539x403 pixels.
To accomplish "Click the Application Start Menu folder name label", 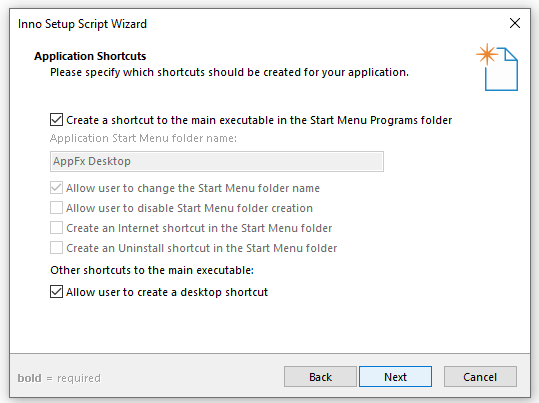I will tap(143, 138).
